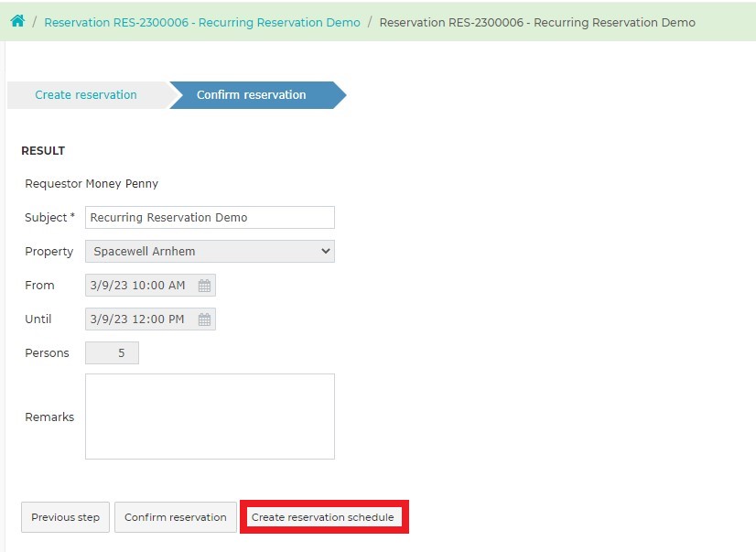The width and height of the screenshot is (756, 552).
Task: Click the RESULT section heading
Action: [43, 151]
